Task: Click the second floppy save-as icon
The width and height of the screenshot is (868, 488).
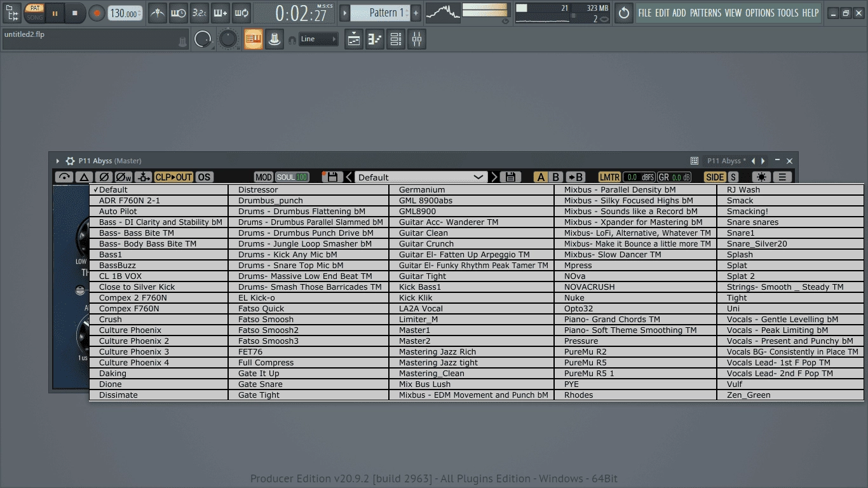Action: 510,177
